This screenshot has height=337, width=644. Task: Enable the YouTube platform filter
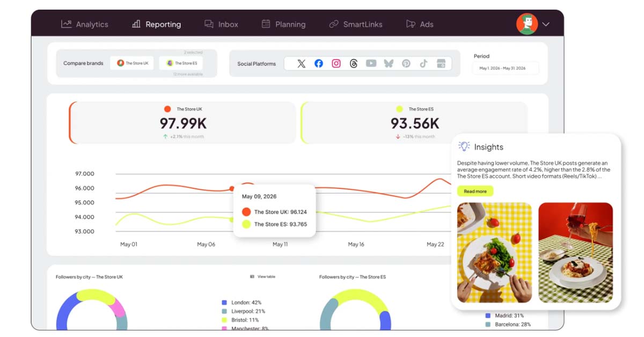point(371,63)
